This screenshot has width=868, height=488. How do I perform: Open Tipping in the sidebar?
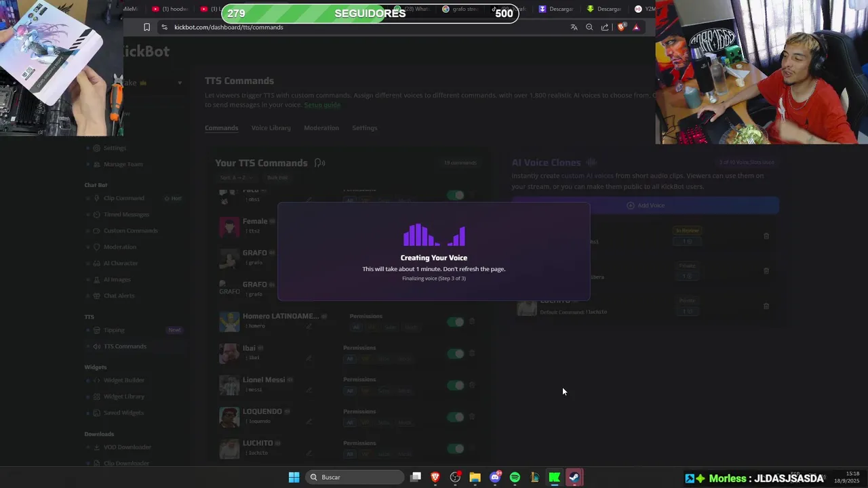click(114, 330)
